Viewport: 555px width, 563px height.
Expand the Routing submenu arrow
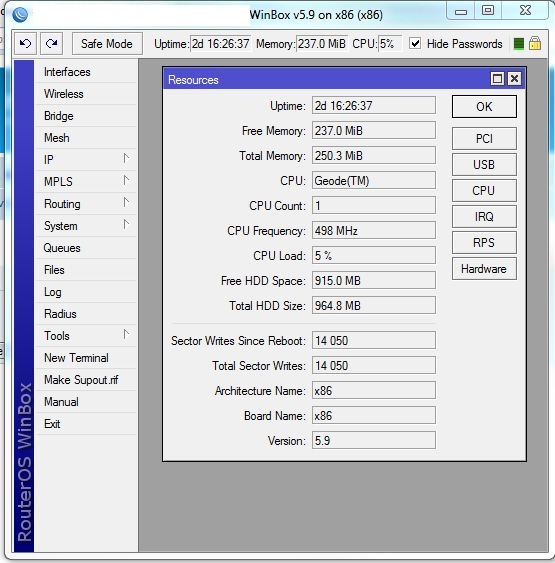pos(126,203)
